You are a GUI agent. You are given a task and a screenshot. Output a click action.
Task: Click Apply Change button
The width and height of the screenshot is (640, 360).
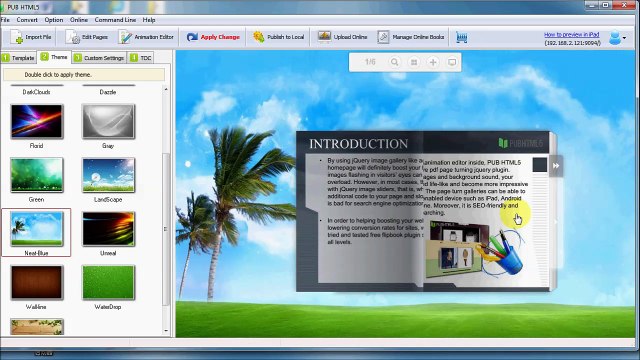[213, 37]
